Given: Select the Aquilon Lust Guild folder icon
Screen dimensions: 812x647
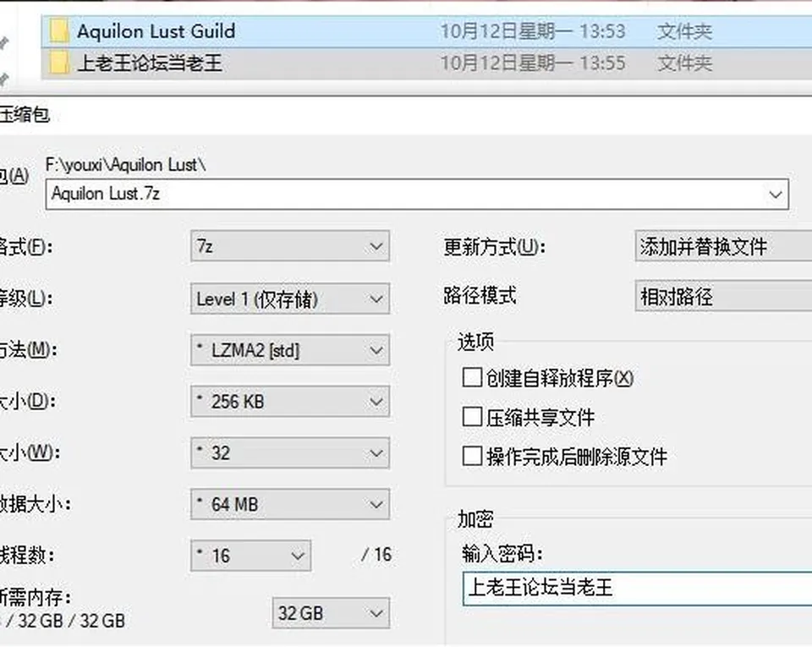Looking at the screenshot, I should [59, 31].
